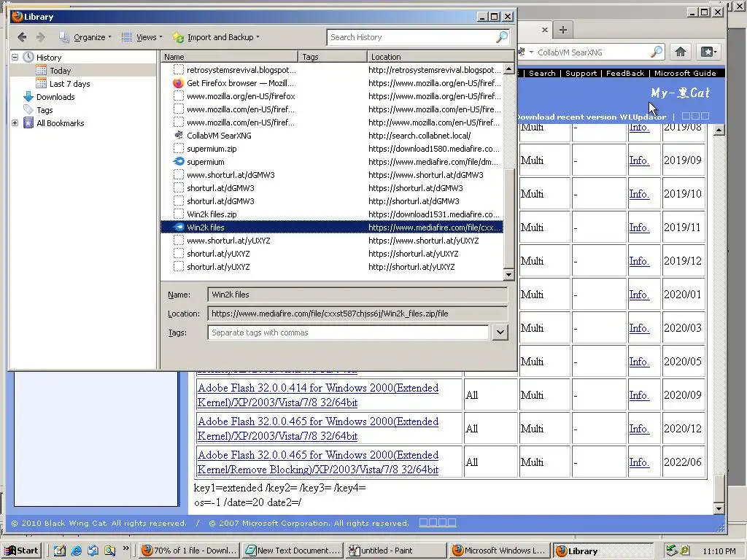Image resolution: width=747 pixels, height=560 pixels.
Task: Focus the Search History field
Action: coord(411,37)
